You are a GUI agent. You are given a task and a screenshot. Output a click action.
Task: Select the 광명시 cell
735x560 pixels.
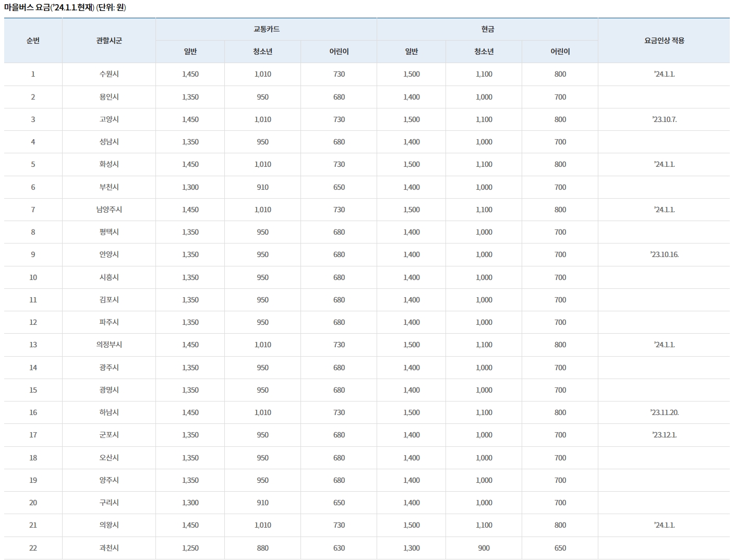(109, 390)
